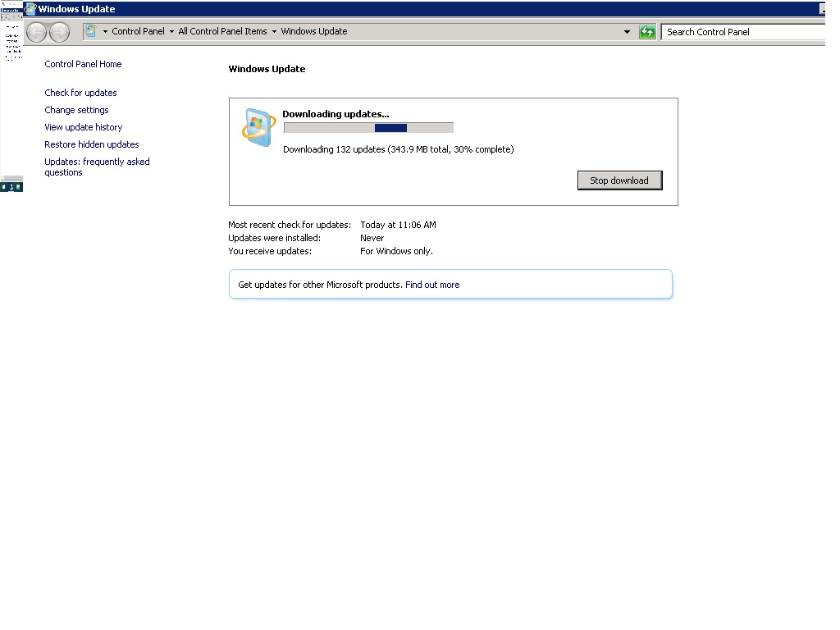This screenshot has height=630, width=840.
Task: Click the Downloading 132 updates status text
Action: pos(398,149)
